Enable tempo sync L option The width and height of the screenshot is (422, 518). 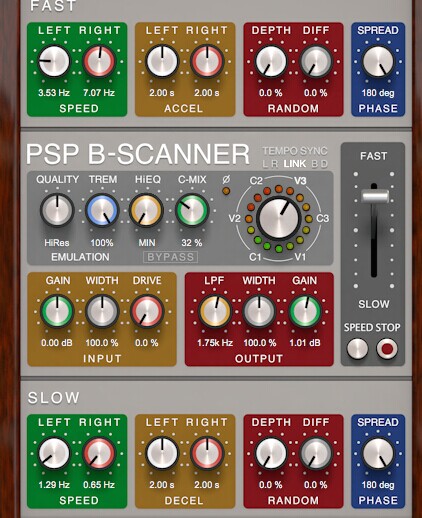(265, 164)
